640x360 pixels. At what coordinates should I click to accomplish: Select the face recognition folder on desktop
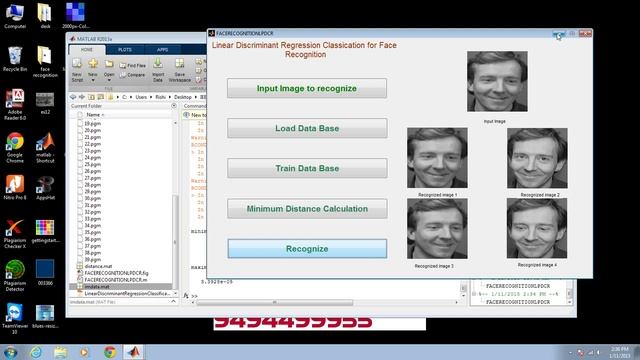45,62
